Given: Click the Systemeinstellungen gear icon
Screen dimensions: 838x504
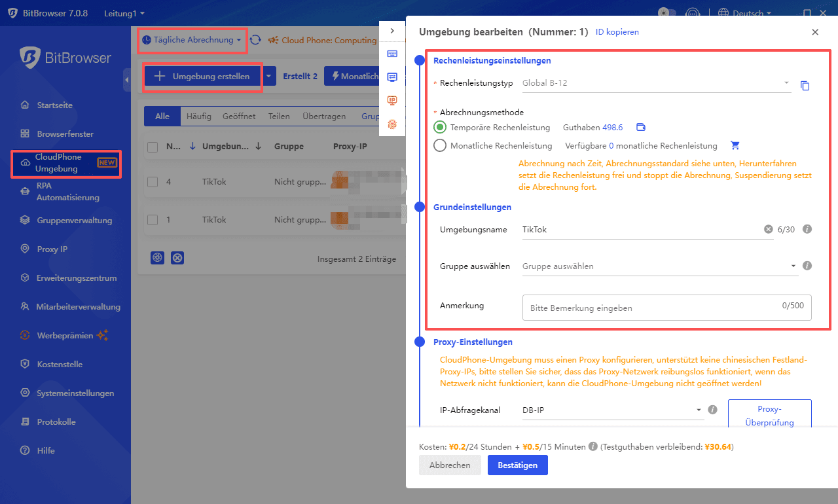Looking at the screenshot, I should point(25,393).
